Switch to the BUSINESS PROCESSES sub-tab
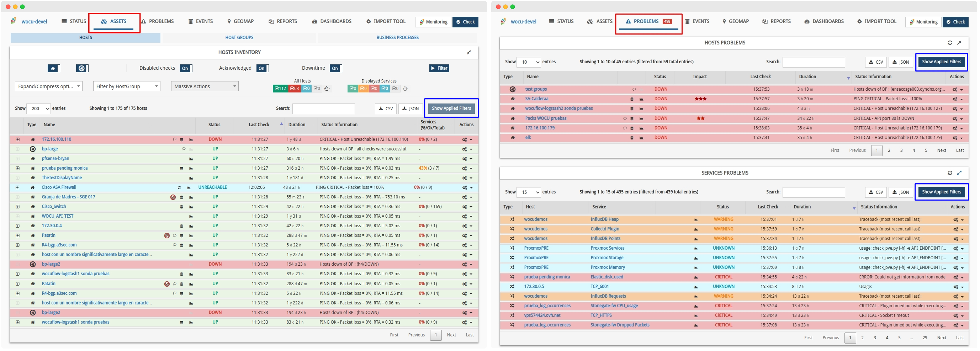The height and width of the screenshot is (351, 980). (398, 38)
